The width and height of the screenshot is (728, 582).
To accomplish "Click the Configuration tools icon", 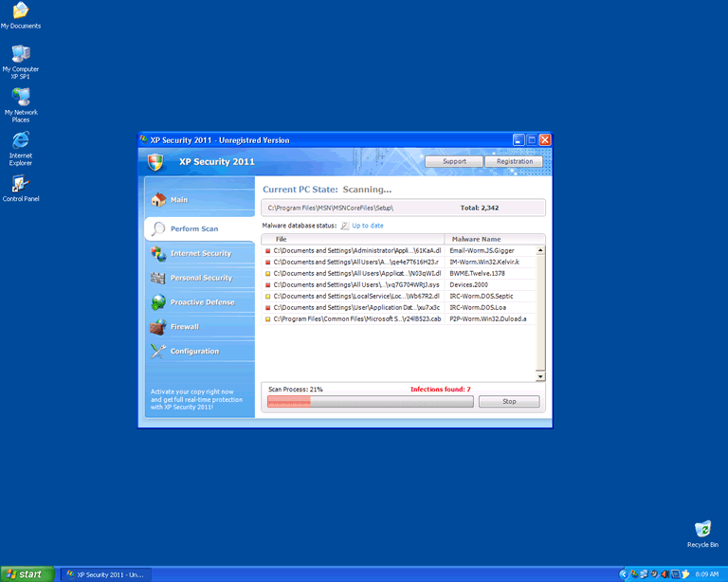I will click(x=158, y=352).
